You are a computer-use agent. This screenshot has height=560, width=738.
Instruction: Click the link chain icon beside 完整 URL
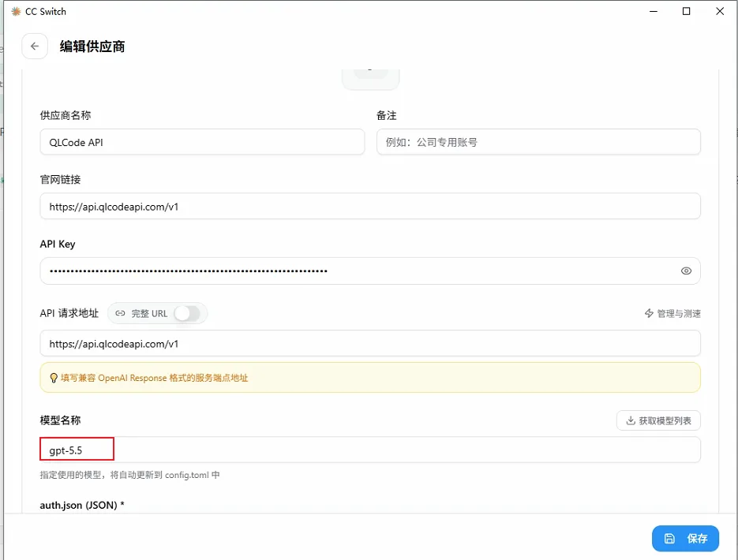point(121,313)
